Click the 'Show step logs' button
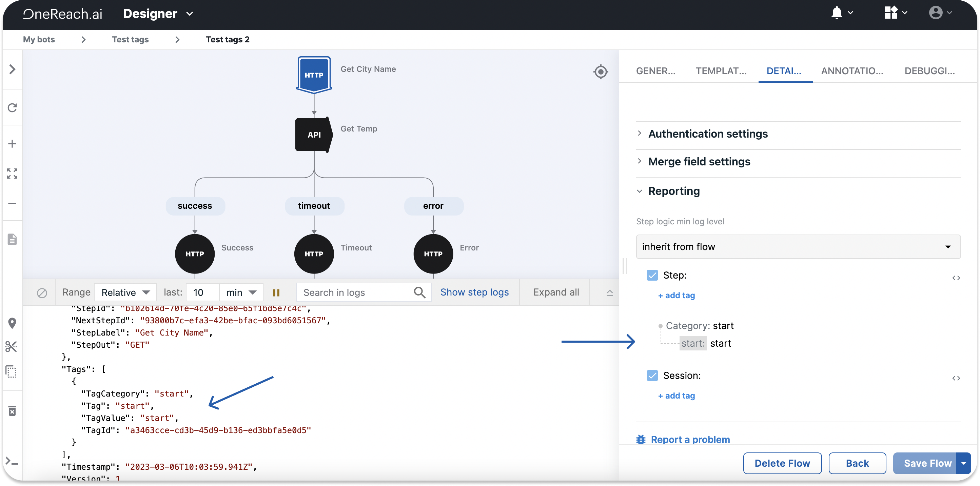The image size is (980, 486). click(x=474, y=292)
